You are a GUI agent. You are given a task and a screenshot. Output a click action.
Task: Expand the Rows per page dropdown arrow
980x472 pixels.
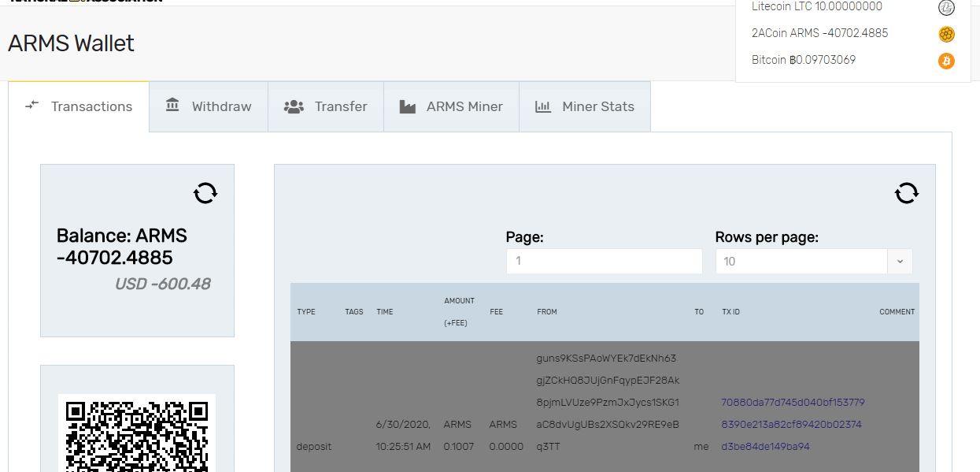[900, 262]
